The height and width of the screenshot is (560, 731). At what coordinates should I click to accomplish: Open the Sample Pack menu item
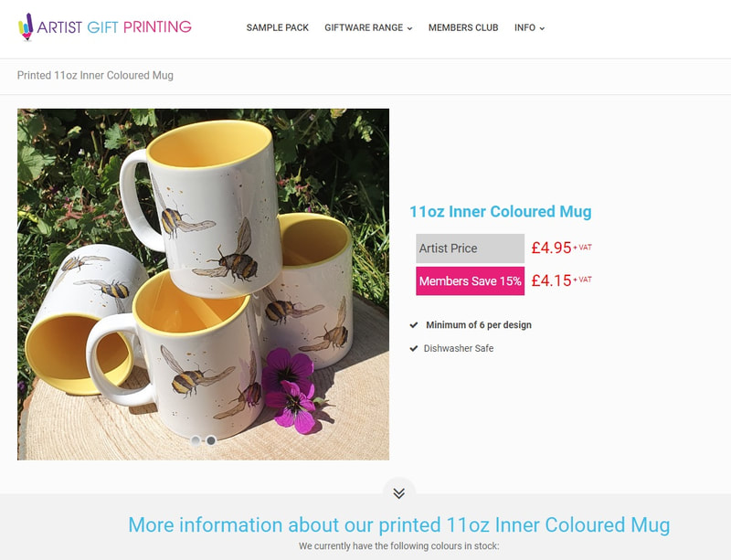click(x=278, y=27)
